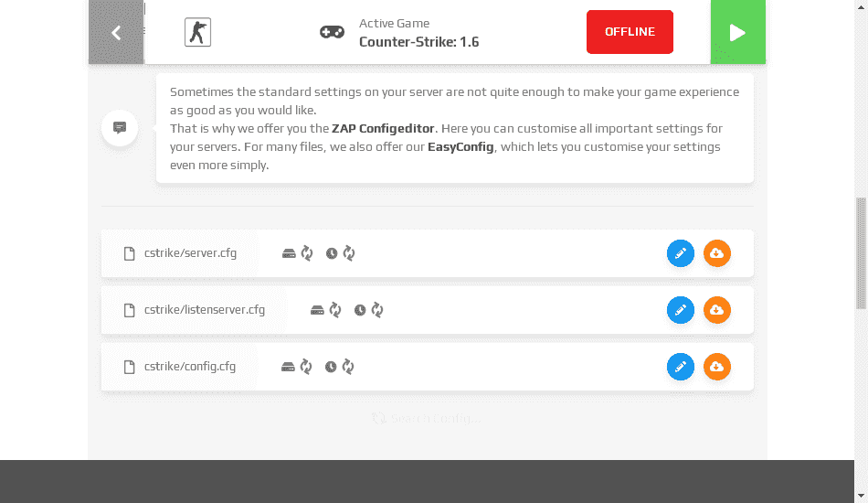Click the Counter-Strike: 1.6 game title
The width and height of the screenshot is (868, 503).
click(419, 41)
